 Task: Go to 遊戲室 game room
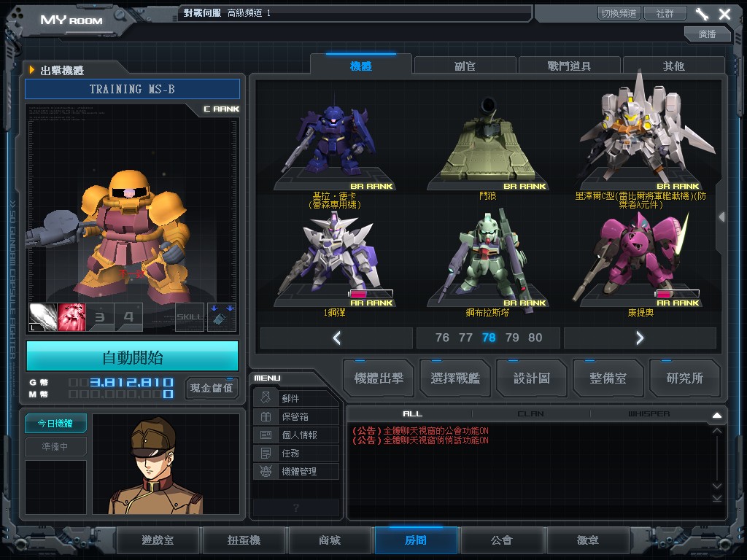coord(158,540)
